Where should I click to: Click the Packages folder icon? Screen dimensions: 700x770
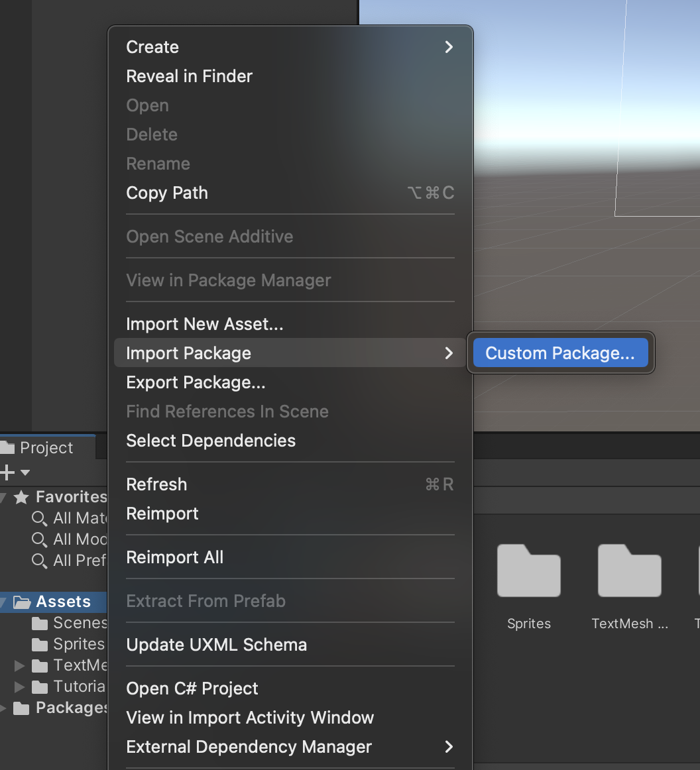pyautogui.click(x=21, y=708)
